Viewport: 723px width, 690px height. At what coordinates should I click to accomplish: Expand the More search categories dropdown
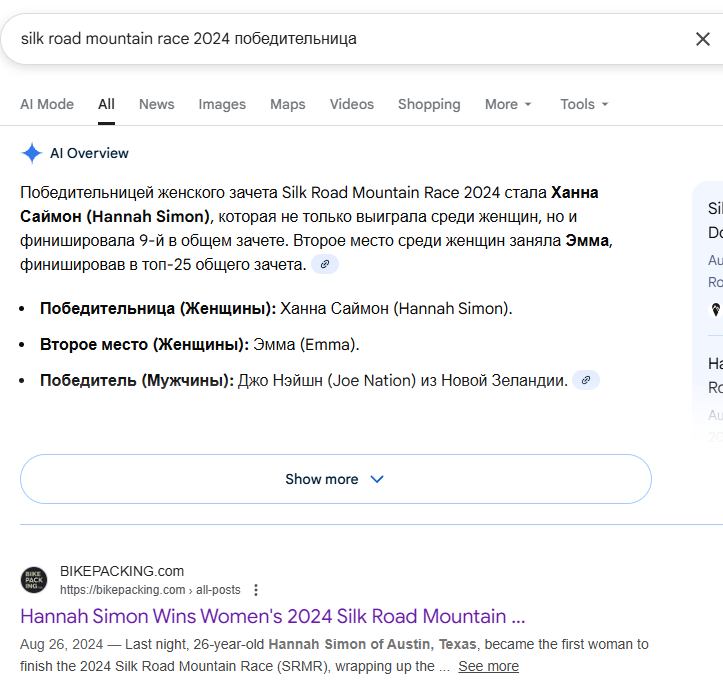pos(508,104)
